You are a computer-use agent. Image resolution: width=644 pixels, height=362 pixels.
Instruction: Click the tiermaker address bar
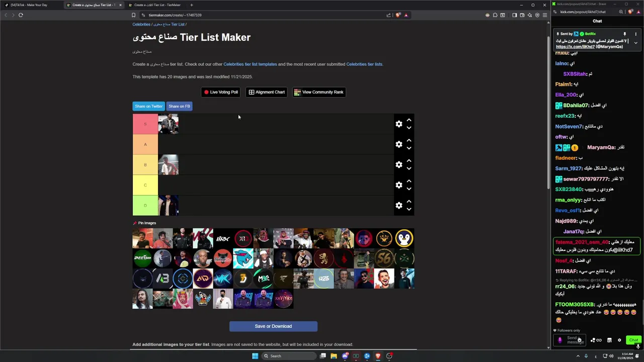pyautogui.click(x=262, y=15)
